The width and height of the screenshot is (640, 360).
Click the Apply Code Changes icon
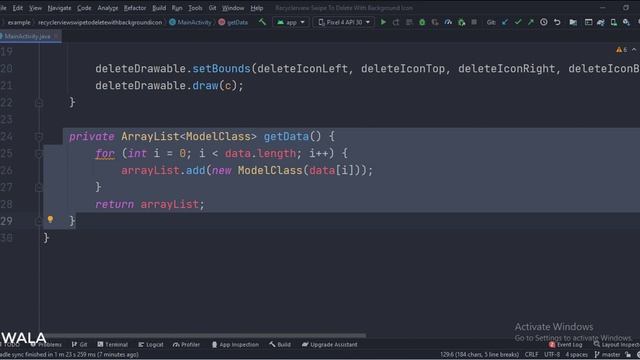tap(409, 22)
